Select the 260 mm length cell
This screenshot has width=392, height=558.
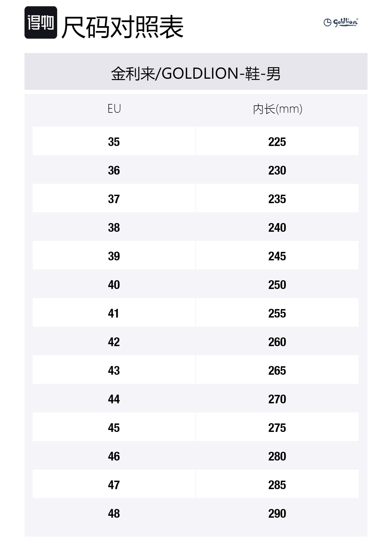click(277, 342)
